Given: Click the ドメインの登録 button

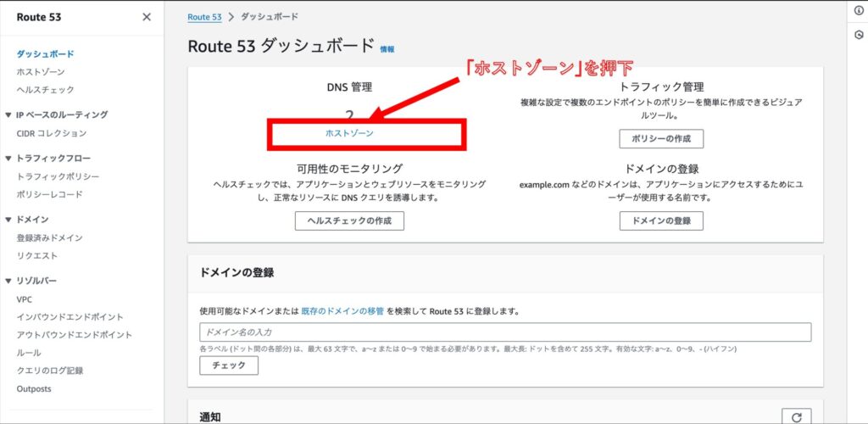Looking at the screenshot, I should (x=661, y=220).
